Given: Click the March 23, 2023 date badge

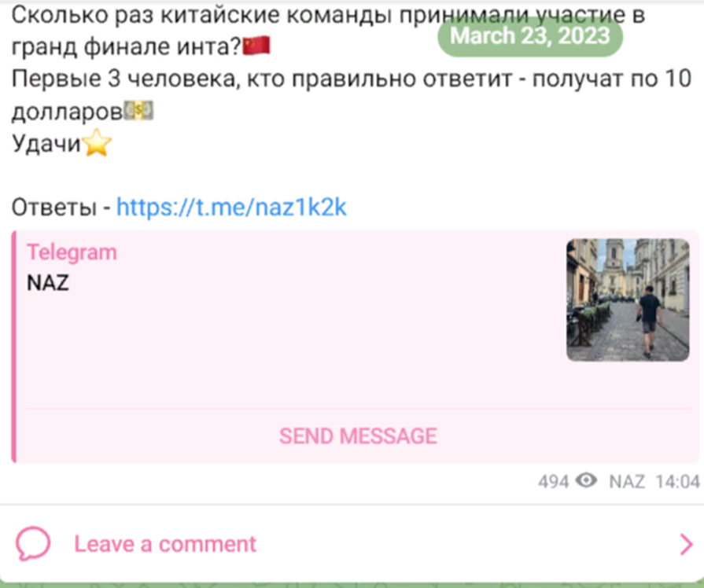Looking at the screenshot, I should [x=530, y=36].
